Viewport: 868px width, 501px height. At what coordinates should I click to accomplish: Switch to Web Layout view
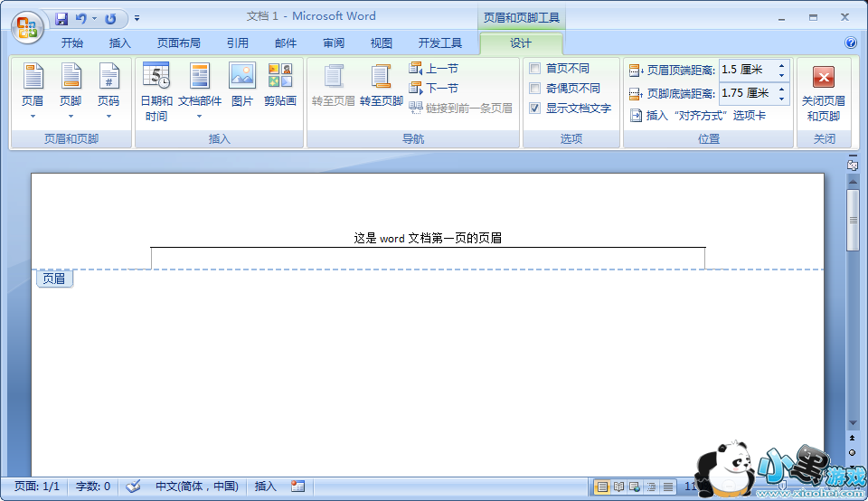tap(635, 487)
